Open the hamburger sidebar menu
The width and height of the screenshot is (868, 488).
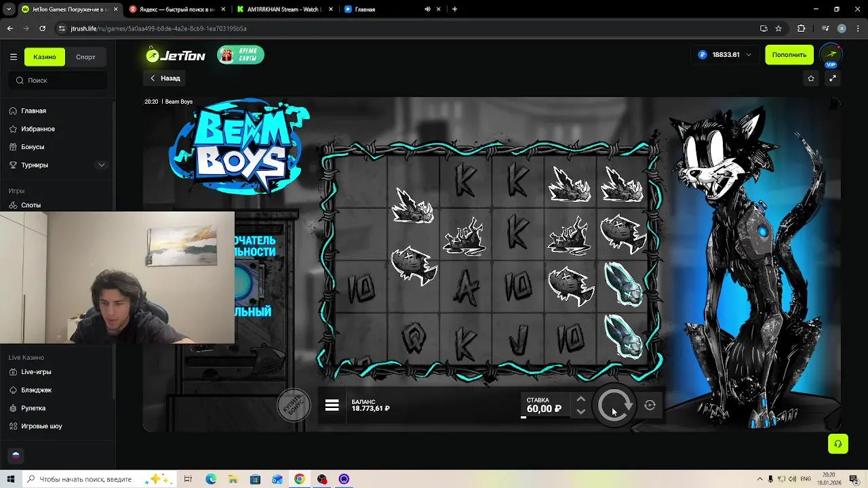[13, 57]
